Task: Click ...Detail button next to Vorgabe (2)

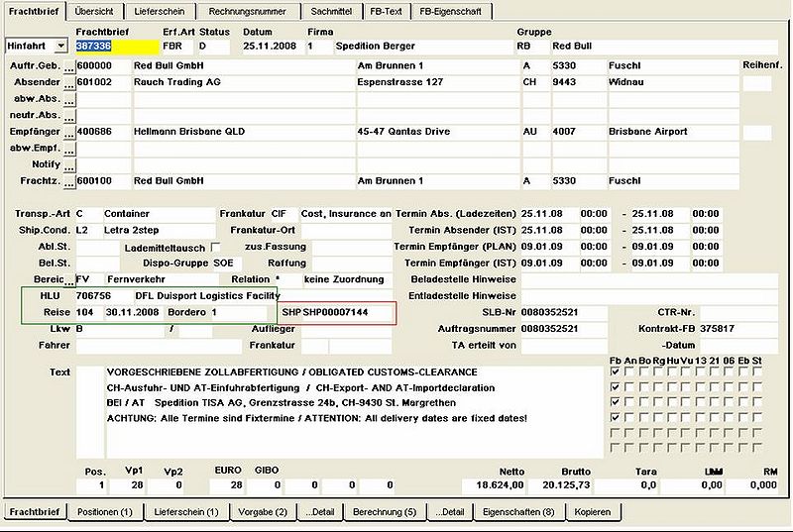Action: pos(319,512)
